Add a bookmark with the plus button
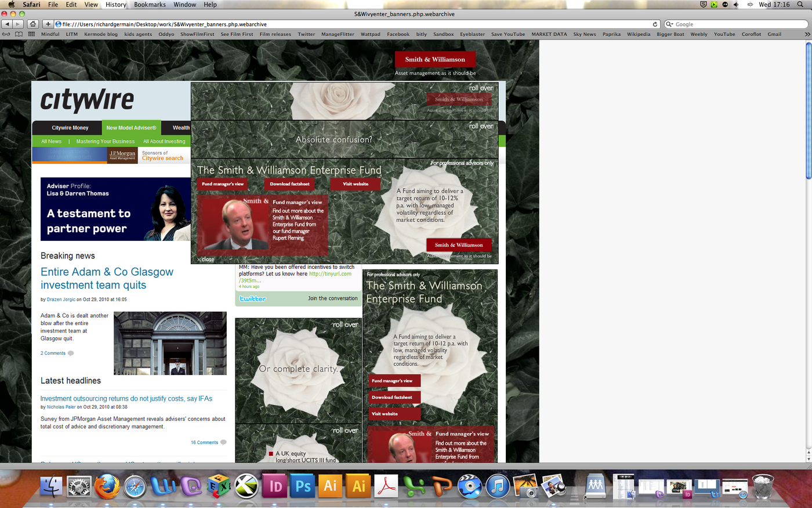 click(48, 24)
